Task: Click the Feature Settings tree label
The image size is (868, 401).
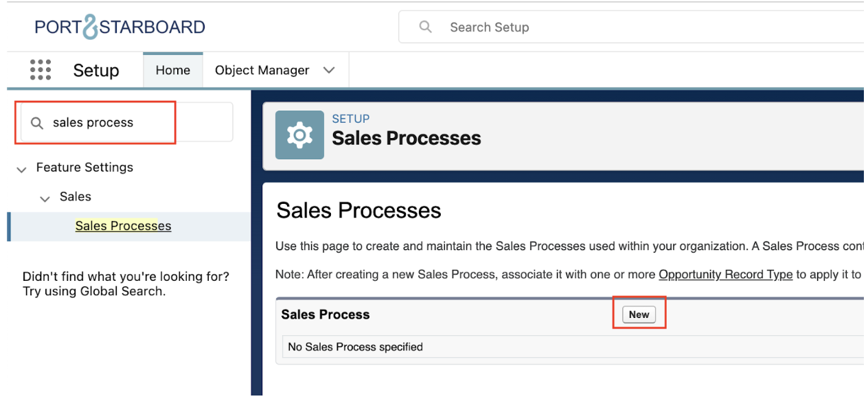Action: tap(84, 168)
